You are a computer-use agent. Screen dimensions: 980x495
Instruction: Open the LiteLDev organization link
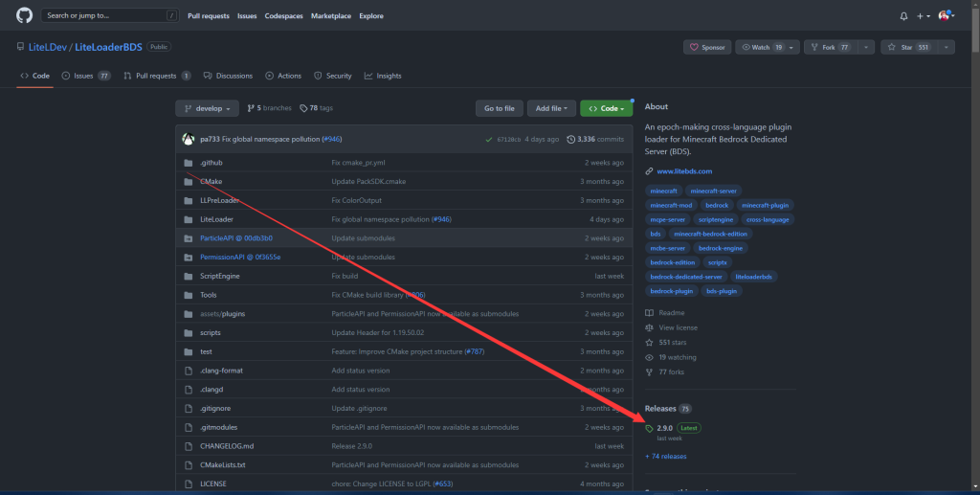[48, 47]
